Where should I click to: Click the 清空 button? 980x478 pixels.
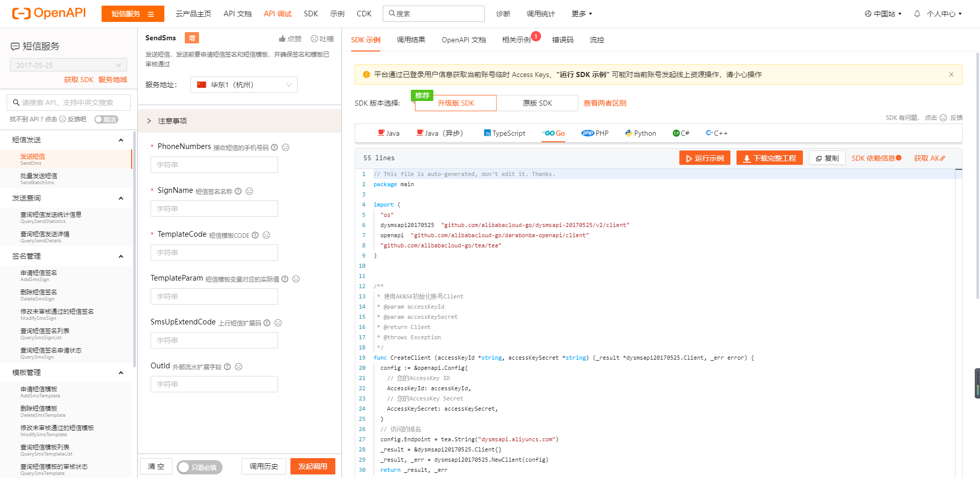click(156, 466)
